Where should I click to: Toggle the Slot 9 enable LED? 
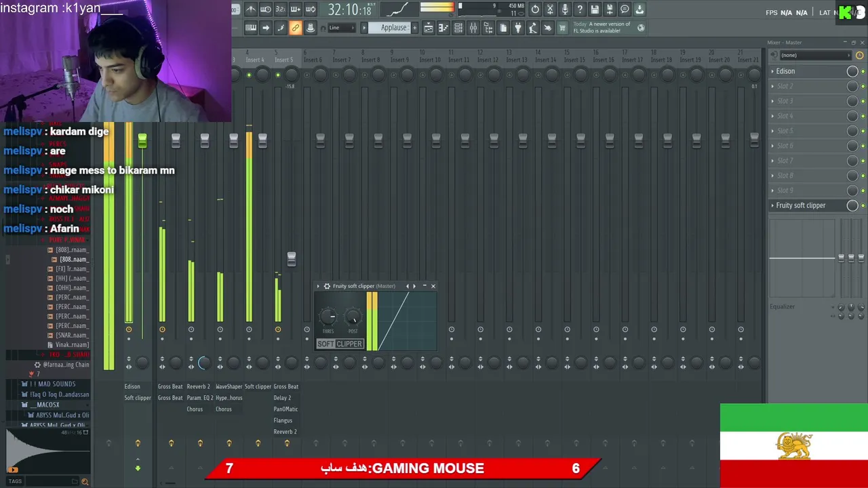[x=863, y=190]
